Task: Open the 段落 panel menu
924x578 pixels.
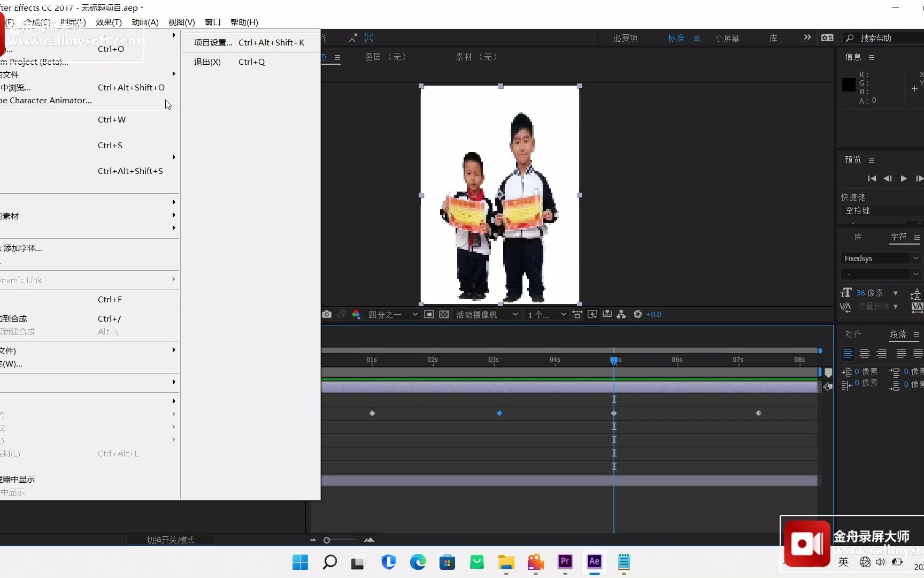Action: coord(916,334)
